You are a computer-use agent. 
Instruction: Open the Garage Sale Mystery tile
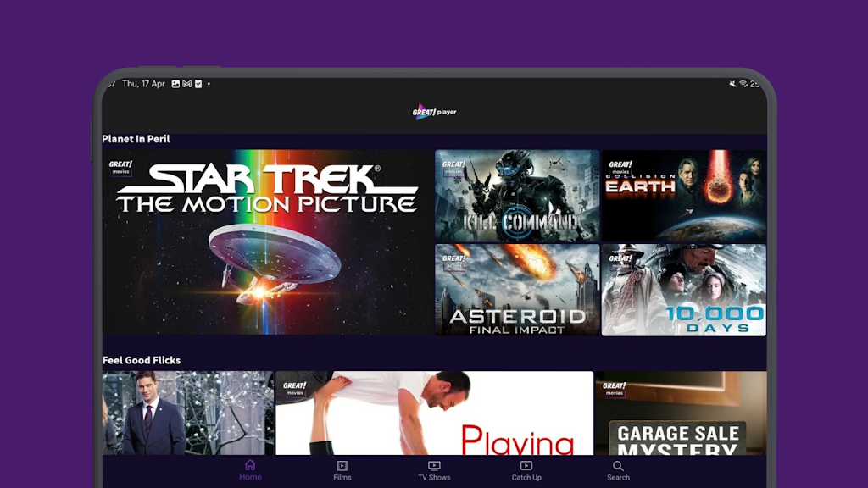[681, 413]
